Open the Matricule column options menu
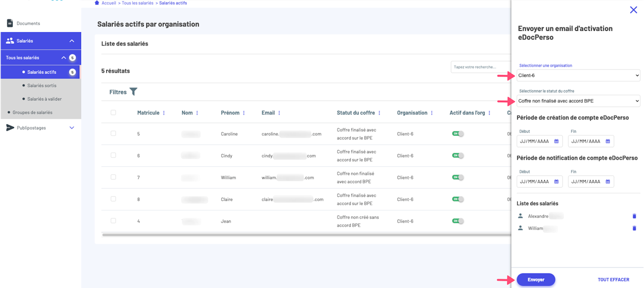This screenshot has width=644, height=288. 164,113
